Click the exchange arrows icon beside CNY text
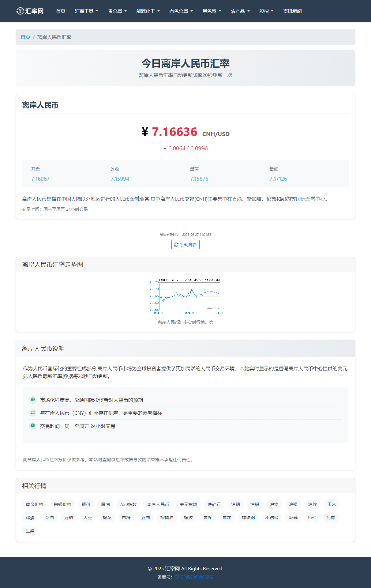Screen dimensions: 371x588 [33, 413]
